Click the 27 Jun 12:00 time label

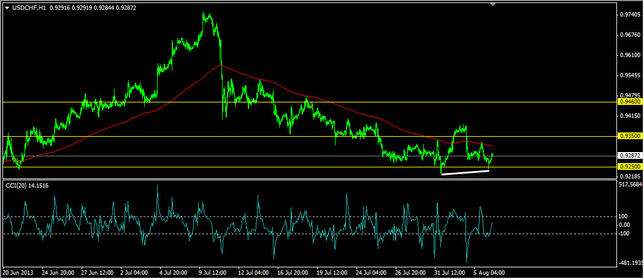[x=99, y=272]
